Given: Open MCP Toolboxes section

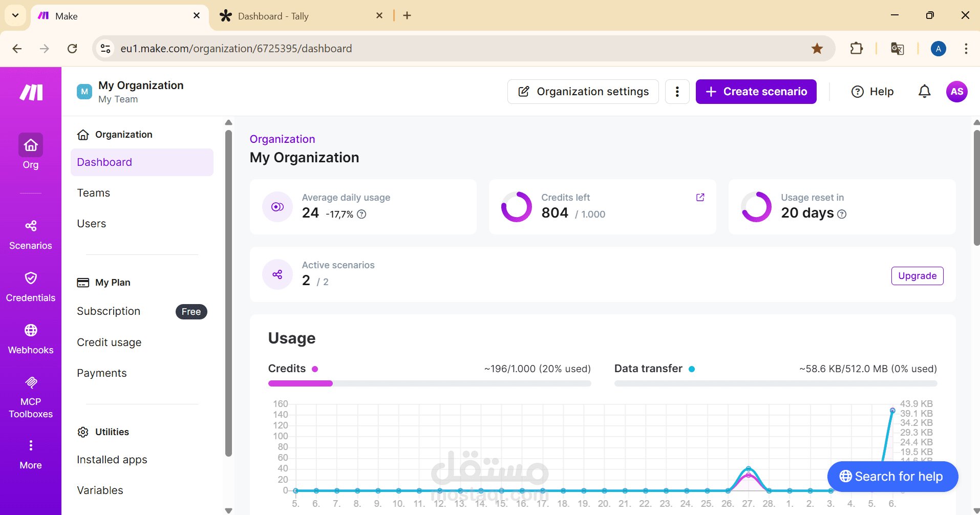Looking at the screenshot, I should 31,398.
